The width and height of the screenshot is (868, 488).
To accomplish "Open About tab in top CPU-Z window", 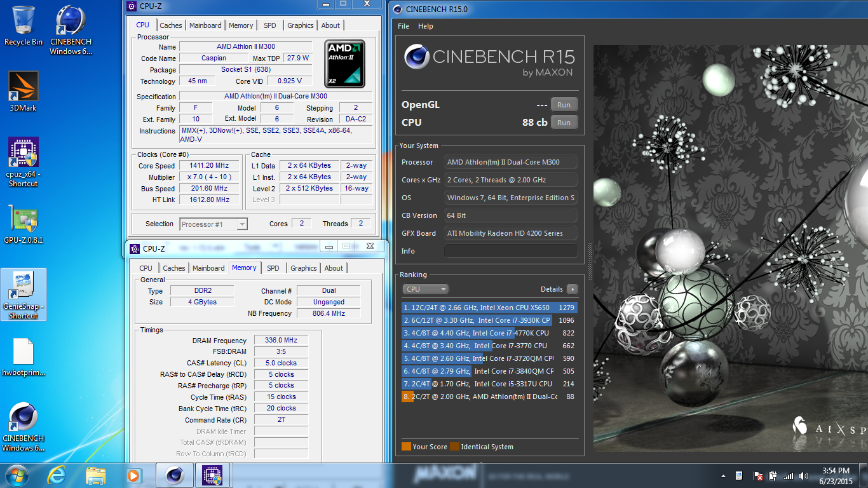I will pos(330,25).
